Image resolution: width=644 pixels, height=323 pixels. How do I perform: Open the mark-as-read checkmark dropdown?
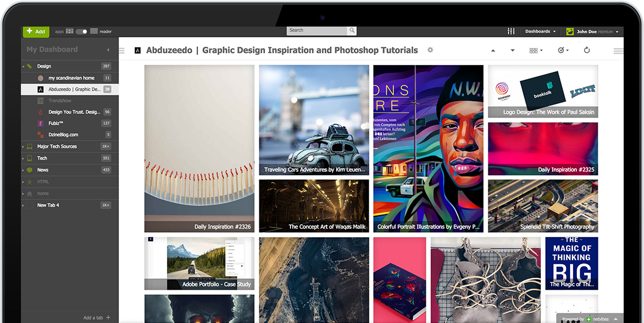[x=563, y=50]
